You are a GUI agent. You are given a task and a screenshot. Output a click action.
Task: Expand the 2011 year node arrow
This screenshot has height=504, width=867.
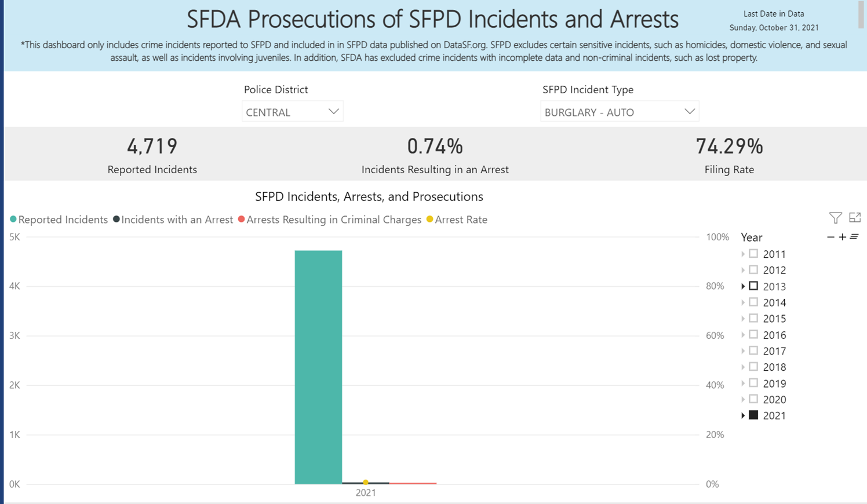click(743, 254)
